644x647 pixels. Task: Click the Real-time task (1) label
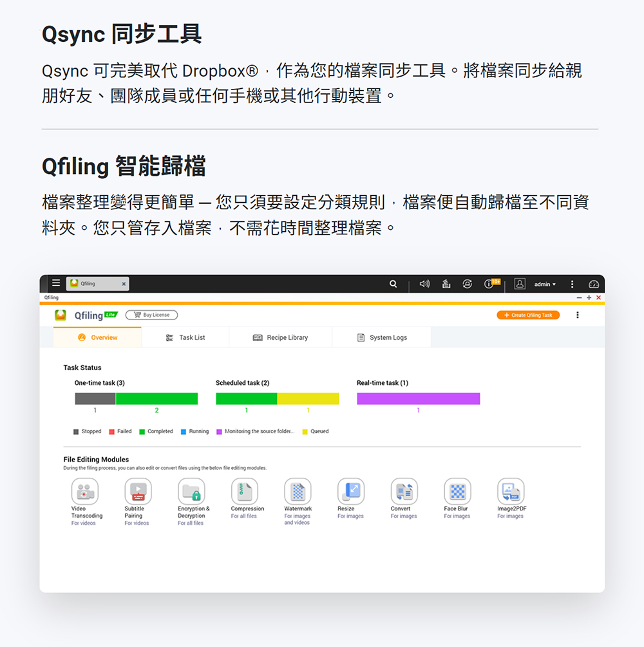click(x=383, y=383)
